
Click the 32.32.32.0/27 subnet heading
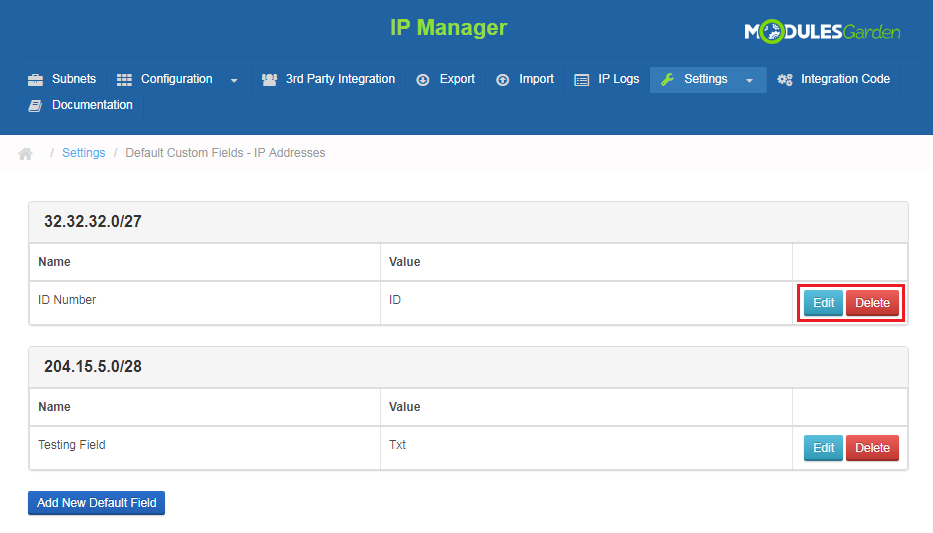tap(93, 221)
